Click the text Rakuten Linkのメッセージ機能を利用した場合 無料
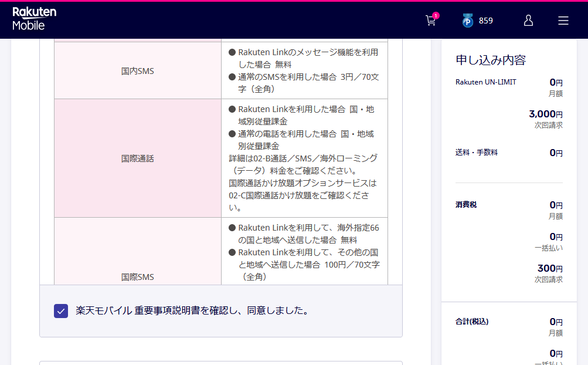Viewport: 588px width, 365px height. tap(308, 58)
